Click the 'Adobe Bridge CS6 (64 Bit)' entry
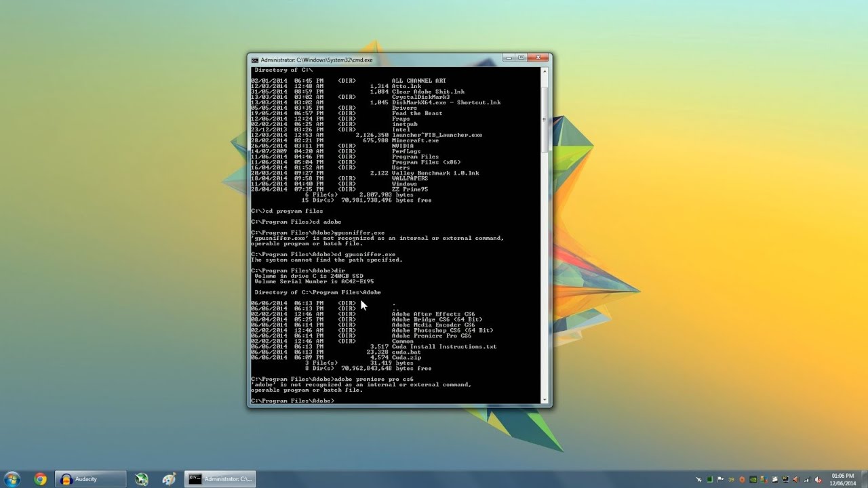The width and height of the screenshot is (868, 488). coord(437,319)
